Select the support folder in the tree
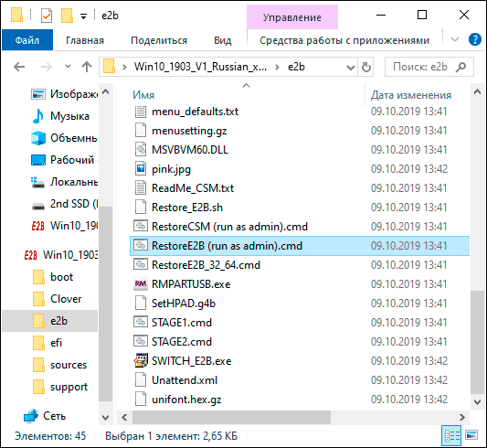The height and width of the screenshot is (448, 487). click(x=60, y=387)
